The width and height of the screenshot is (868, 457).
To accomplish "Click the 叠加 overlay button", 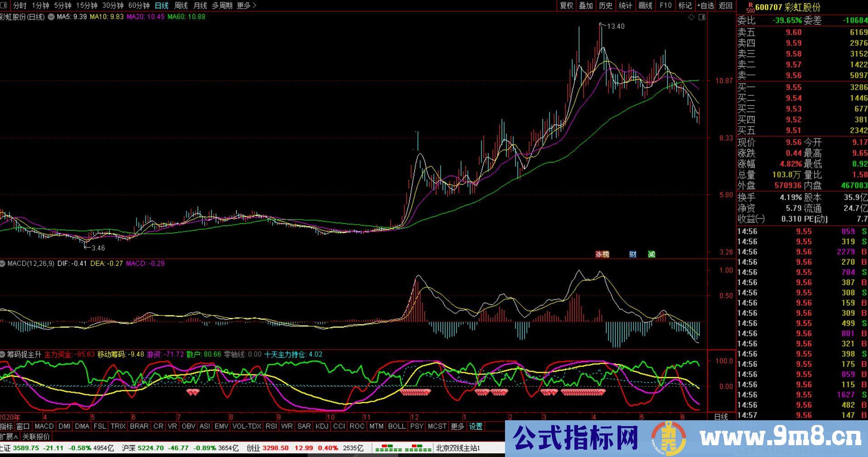I will [586, 5].
